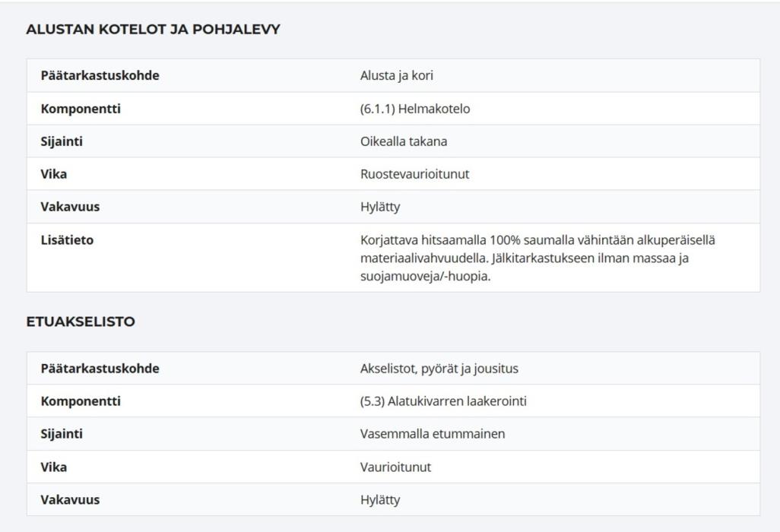Click the "(6.1.1) Helmakotelo" component value
Viewport: 780px width, 532px height.
click(x=415, y=109)
